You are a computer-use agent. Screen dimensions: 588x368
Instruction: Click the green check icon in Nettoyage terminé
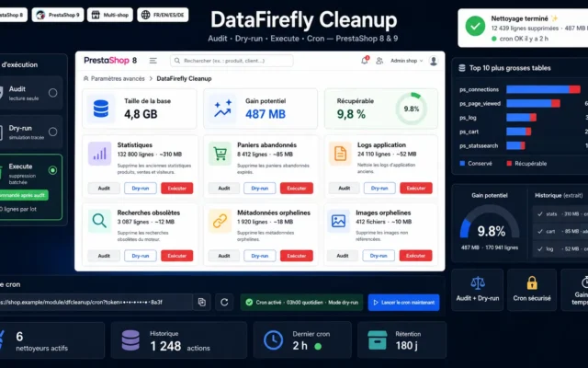pyautogui.click(x=475, y=27)
